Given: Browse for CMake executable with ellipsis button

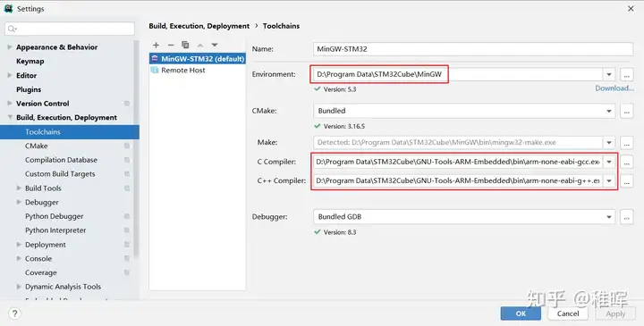Looking at the screenshot, I should click(x=626, y=111).
